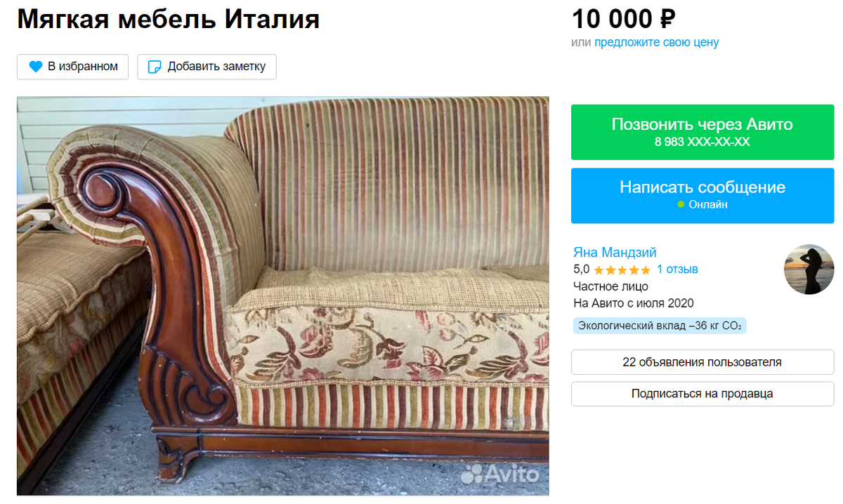Screen dimensions: 843x504
Task: Click the blue heart favorites icon
Action: click(35, 67)
